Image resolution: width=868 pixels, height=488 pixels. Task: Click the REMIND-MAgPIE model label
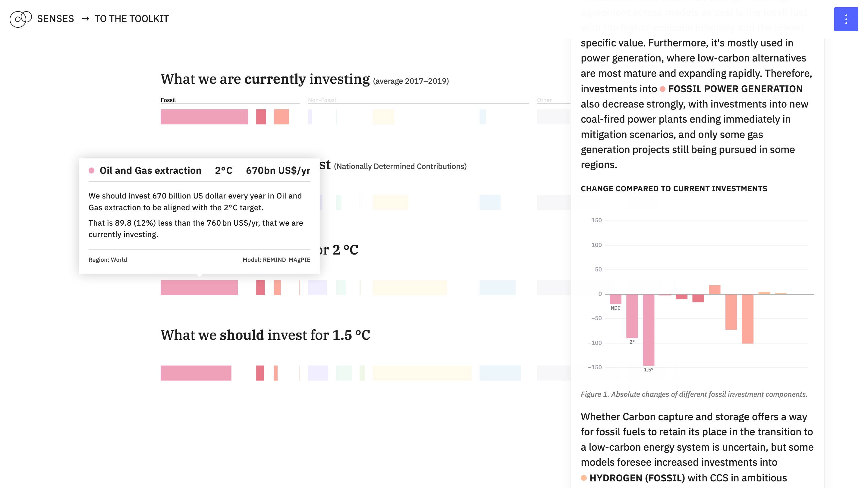[x=277, y=260]
